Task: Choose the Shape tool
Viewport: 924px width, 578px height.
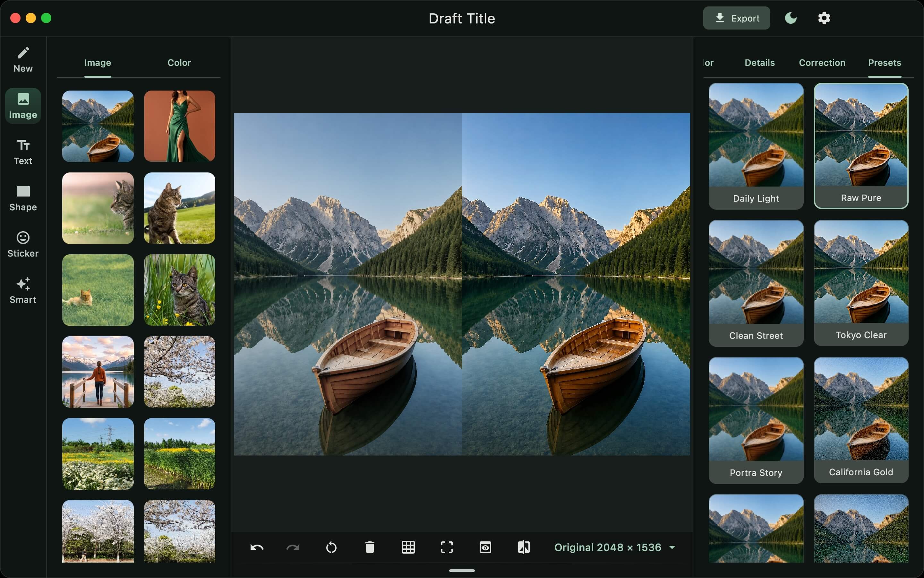Action: click(23, 198)
